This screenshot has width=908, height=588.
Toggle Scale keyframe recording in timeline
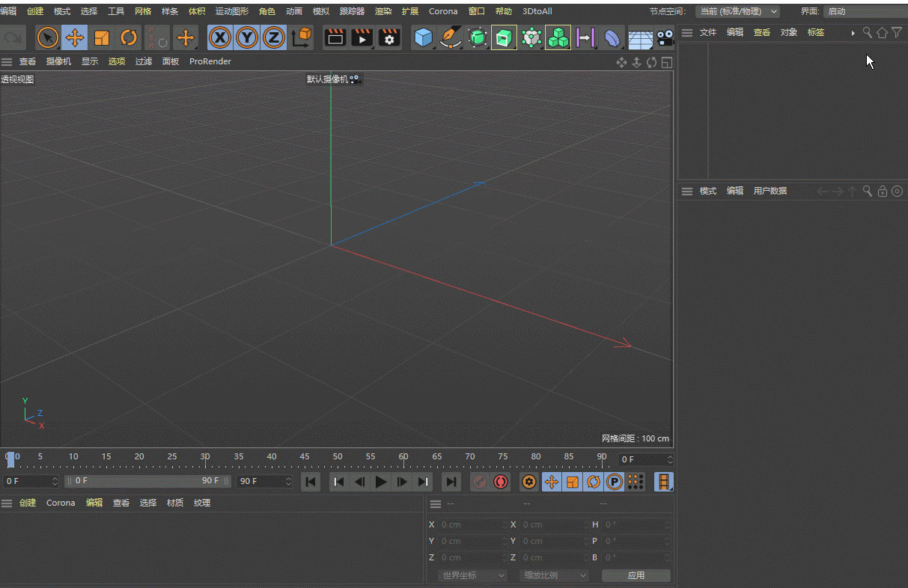point(573,482)
